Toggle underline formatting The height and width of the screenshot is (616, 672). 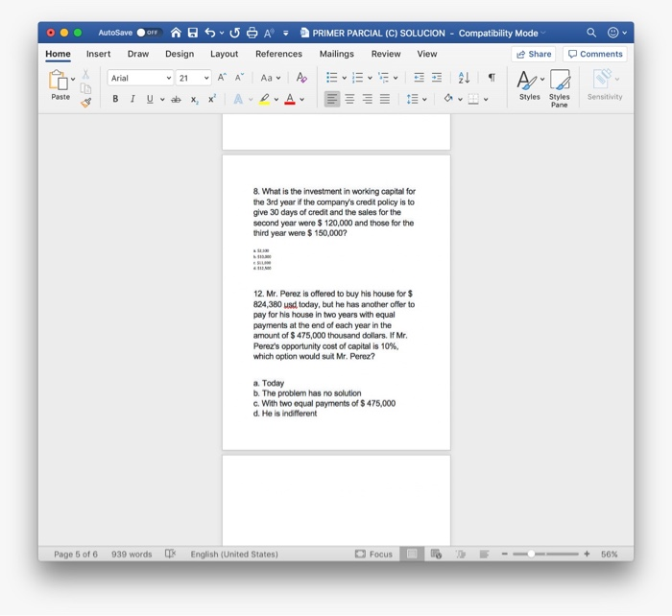pos(150,99)
